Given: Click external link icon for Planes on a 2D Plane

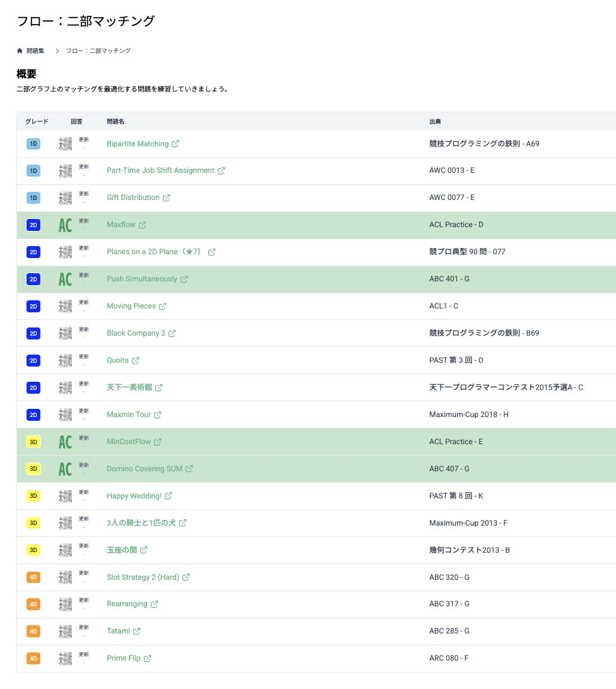Looking at the screenshot, I should (x=211, y=252).
